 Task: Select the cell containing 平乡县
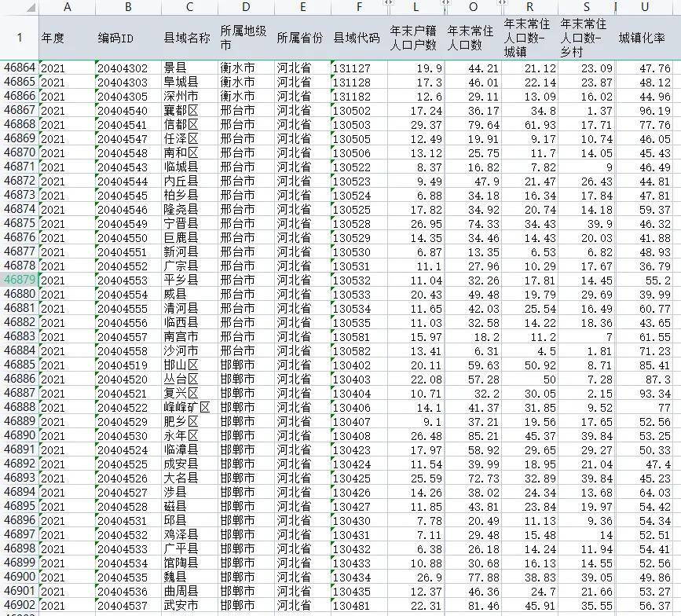189,280
